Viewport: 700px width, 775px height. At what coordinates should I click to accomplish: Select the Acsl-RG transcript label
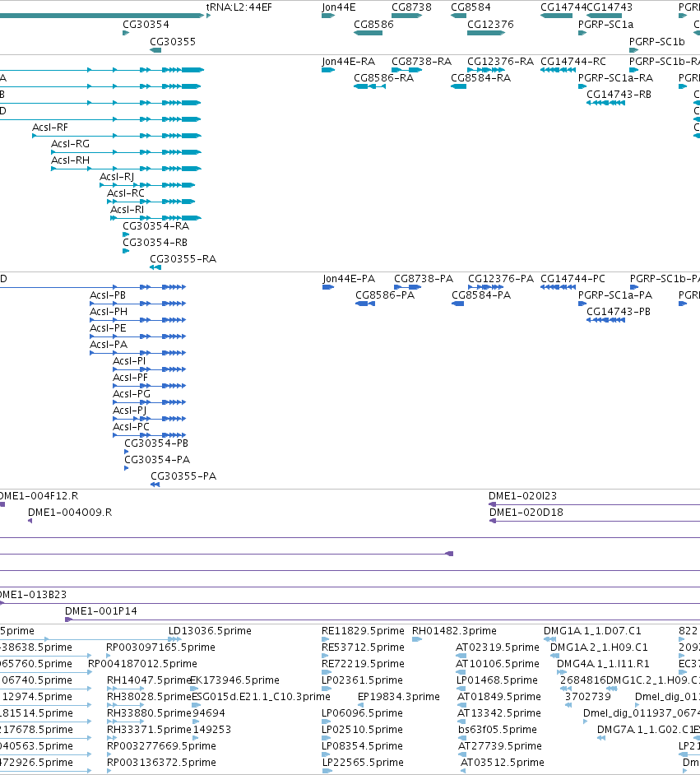click(70, 143)
